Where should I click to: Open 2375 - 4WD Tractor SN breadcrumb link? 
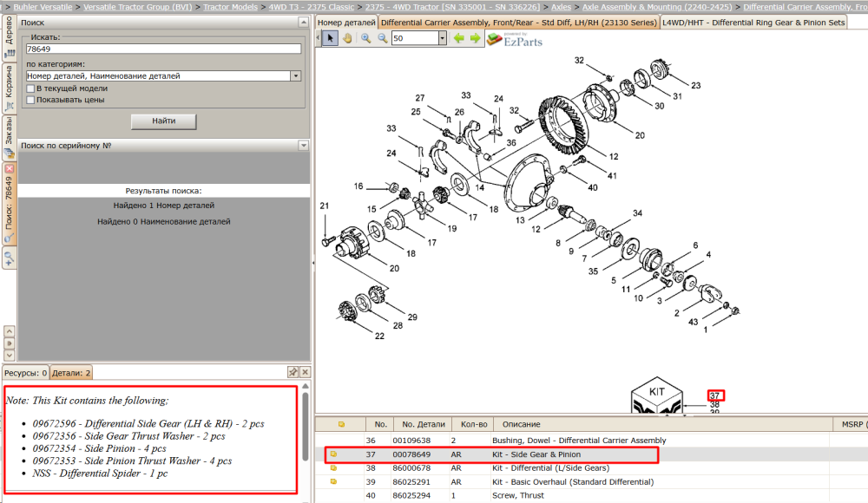pos(452,7)
